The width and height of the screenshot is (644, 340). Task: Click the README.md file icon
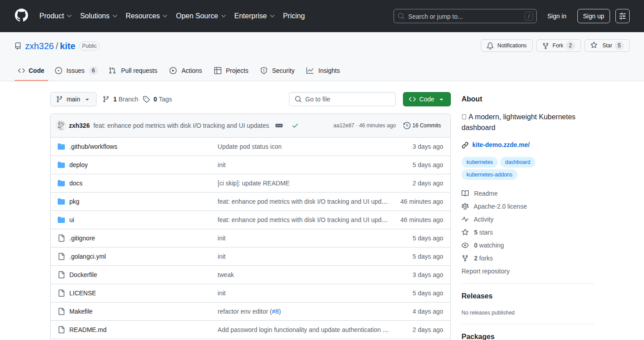61,330
